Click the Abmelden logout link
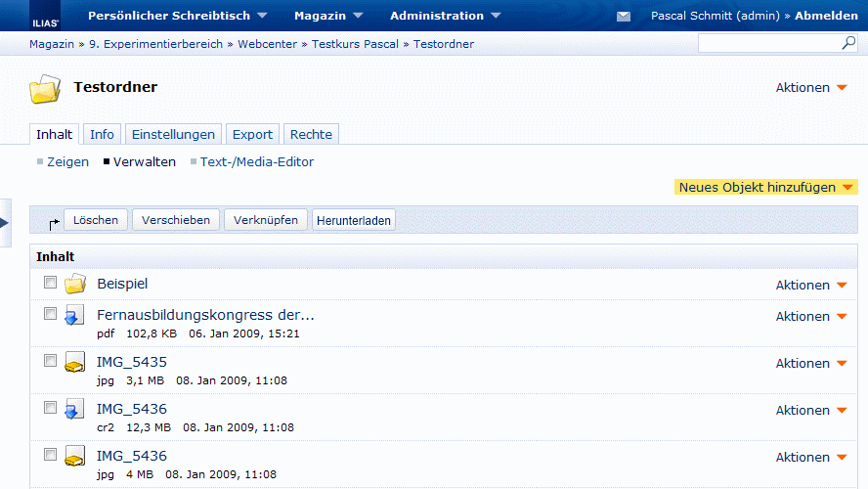This screenshot has height=489, width=868. coord(826,16)
